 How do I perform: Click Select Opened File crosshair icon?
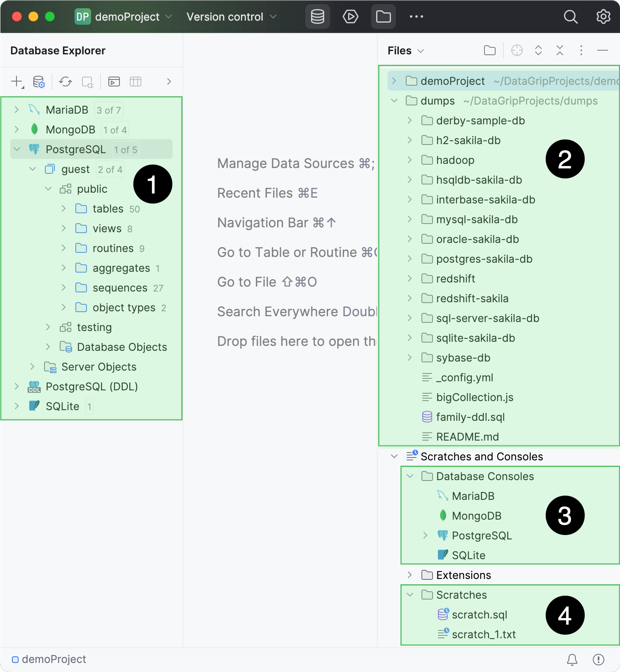pos(517,51)
